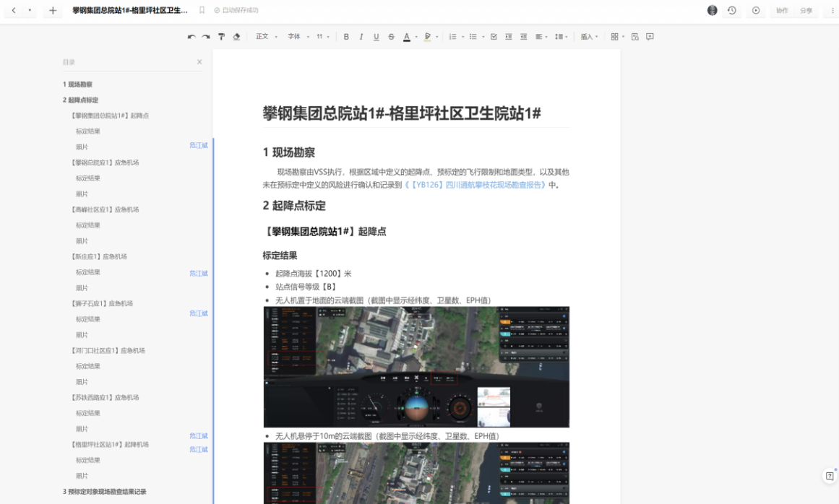Open version history clock icon
839x504 pixels.
(x=732, y=10)
